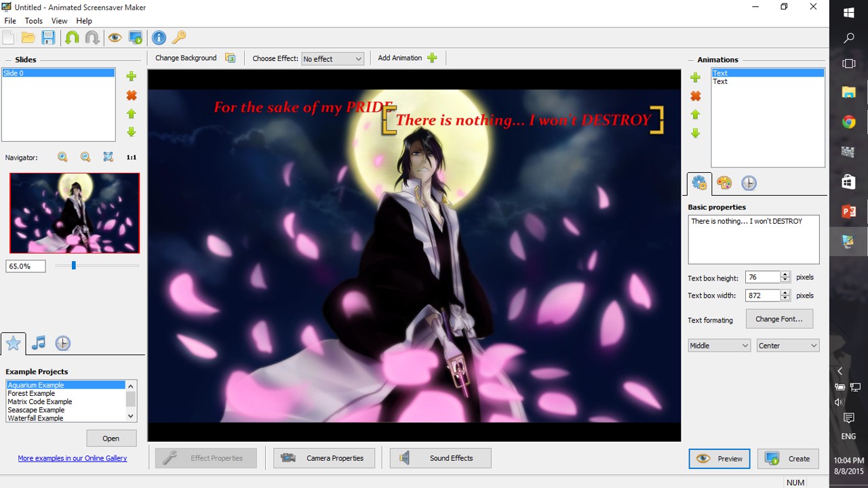Screen dimensions: 868x488
Task: Open Google Chrome from the Windows taskbar
Action: [848, 122]
